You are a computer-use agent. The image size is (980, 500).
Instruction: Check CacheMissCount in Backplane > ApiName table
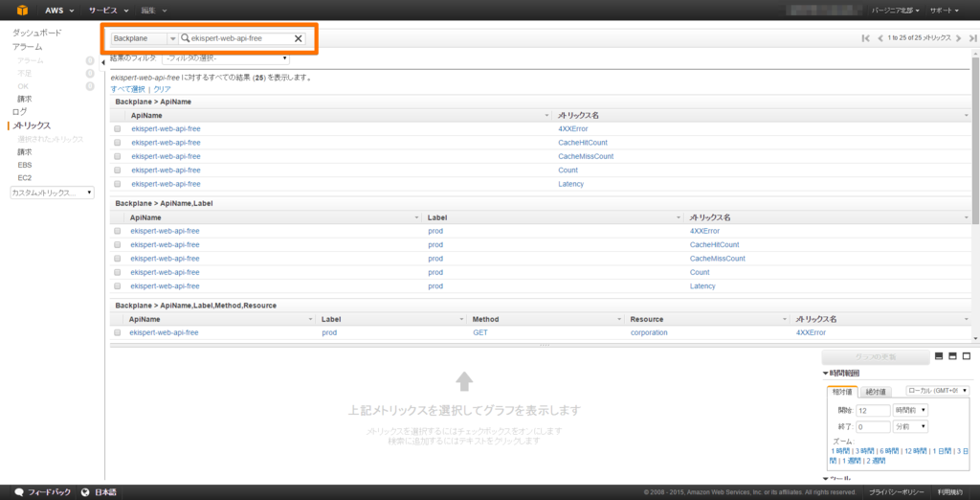(117, 156)
